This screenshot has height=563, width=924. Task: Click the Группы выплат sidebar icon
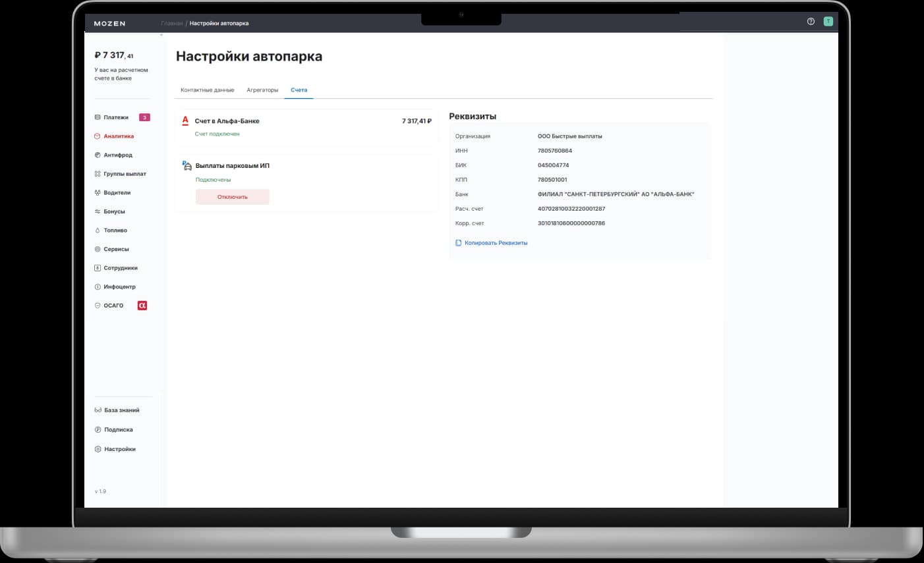pos(98,174)
